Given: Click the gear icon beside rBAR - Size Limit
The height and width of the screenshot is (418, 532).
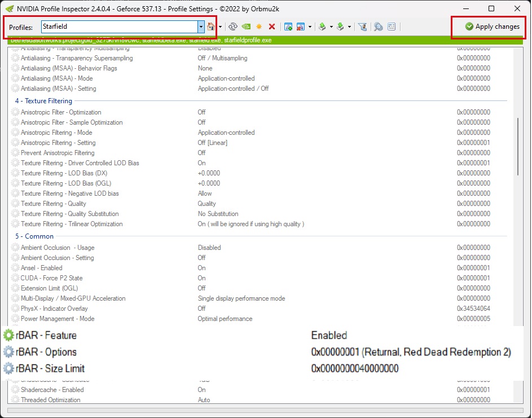Looking at the screenshot, I should [8, 368].
